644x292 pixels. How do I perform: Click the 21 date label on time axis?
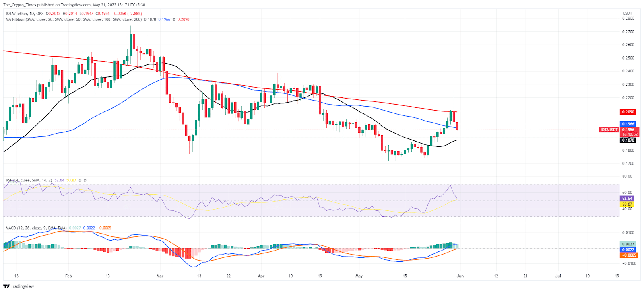pyautogui.click(x=525, y=276)
